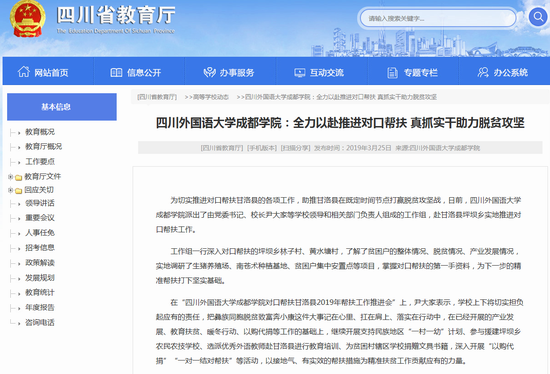Image resolution: width=550 pixels, height=374 pixels.
Task: Open the 扫描分享 link
Action: point(295,148)
